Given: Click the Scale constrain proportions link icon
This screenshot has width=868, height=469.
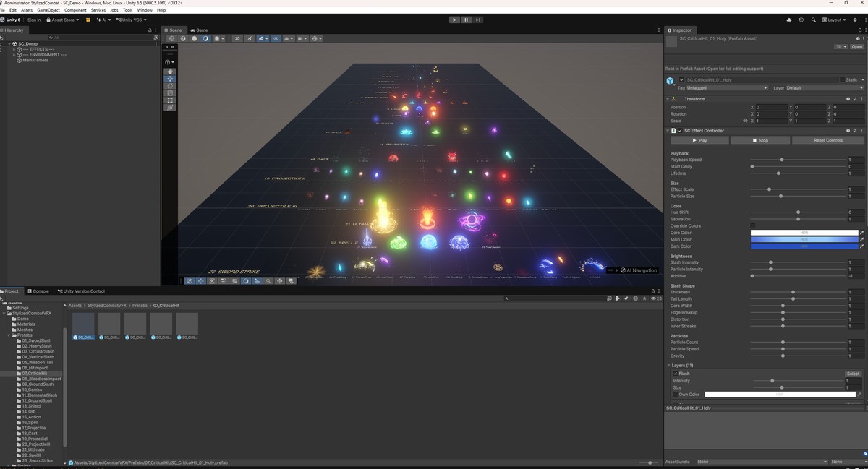Looking at the screenshot, I should click(745, 121).
